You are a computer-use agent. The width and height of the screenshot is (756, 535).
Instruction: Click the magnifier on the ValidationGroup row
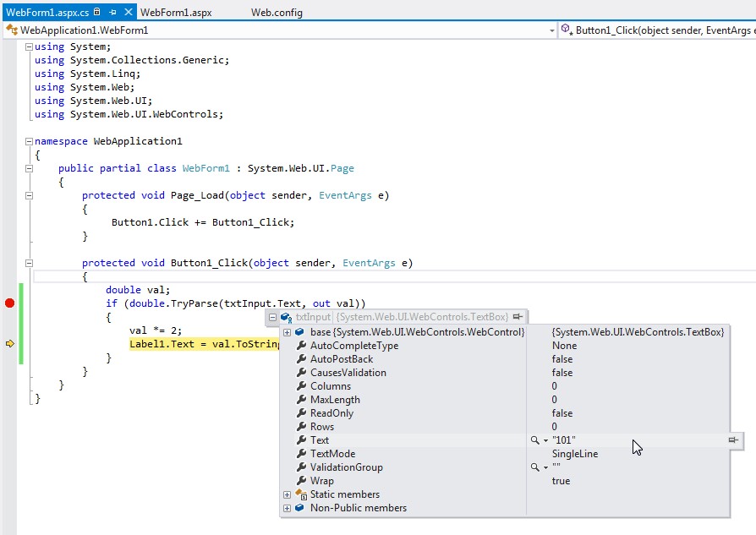point(534,467)
